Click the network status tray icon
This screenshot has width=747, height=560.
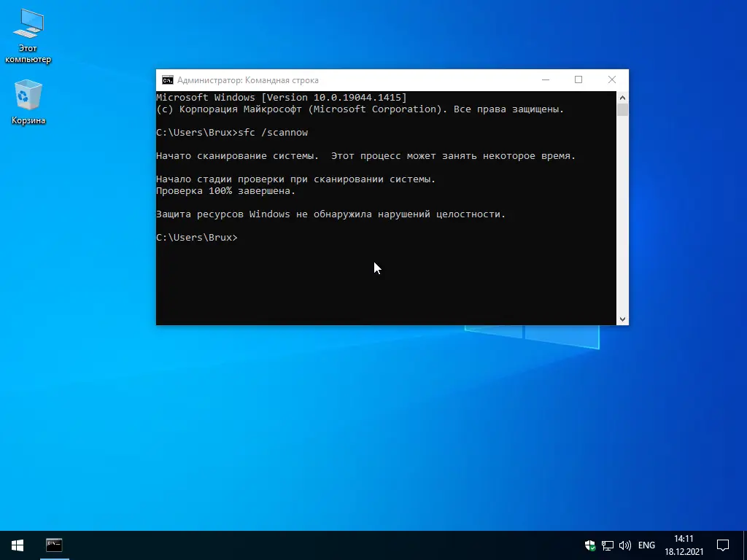(607, 545)
